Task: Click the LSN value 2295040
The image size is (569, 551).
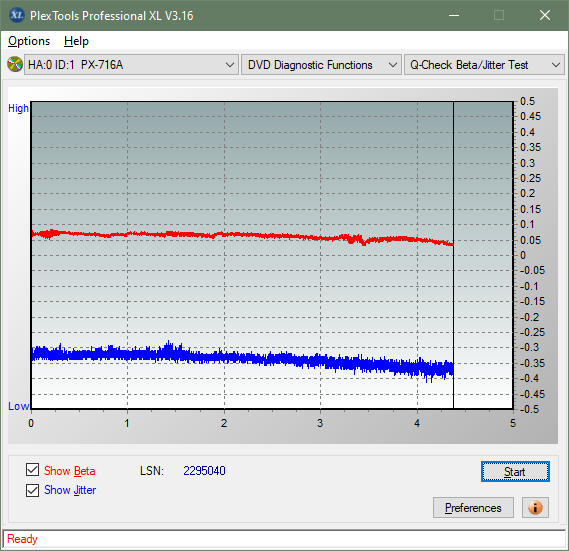Action: pyautogui.click(x=204, y=470)
